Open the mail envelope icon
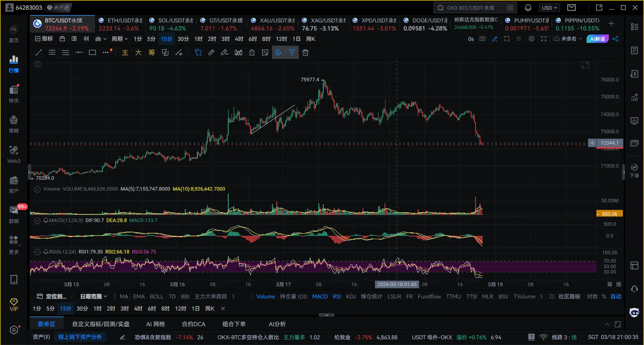The height and width of the screenshot is (345, 644). tap(572, 8)
